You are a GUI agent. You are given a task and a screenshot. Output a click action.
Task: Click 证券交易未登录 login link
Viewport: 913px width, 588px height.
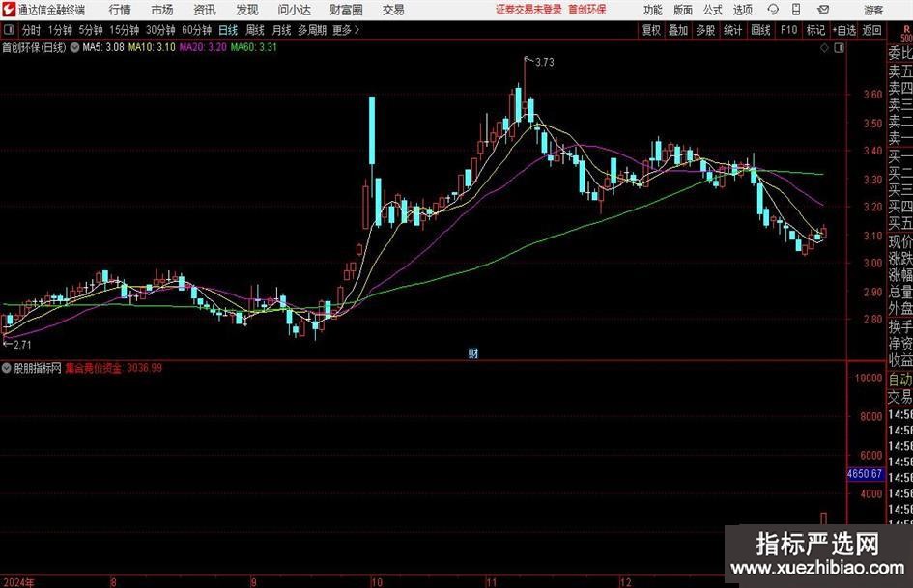tap(528, 10)
